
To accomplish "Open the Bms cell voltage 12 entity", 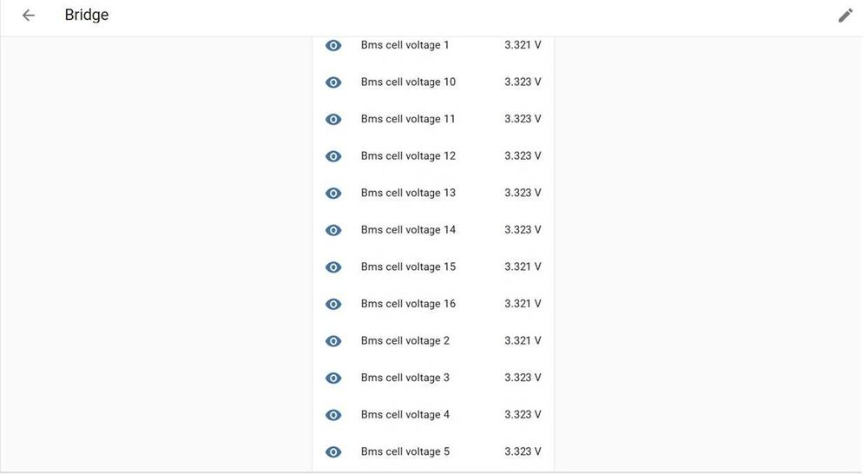I will tap(408, 156).
